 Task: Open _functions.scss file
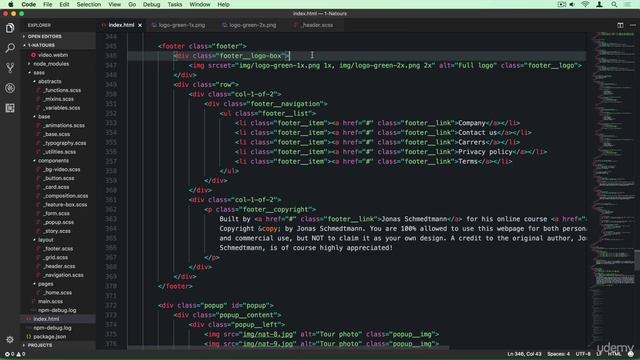[x=62, y=90]
